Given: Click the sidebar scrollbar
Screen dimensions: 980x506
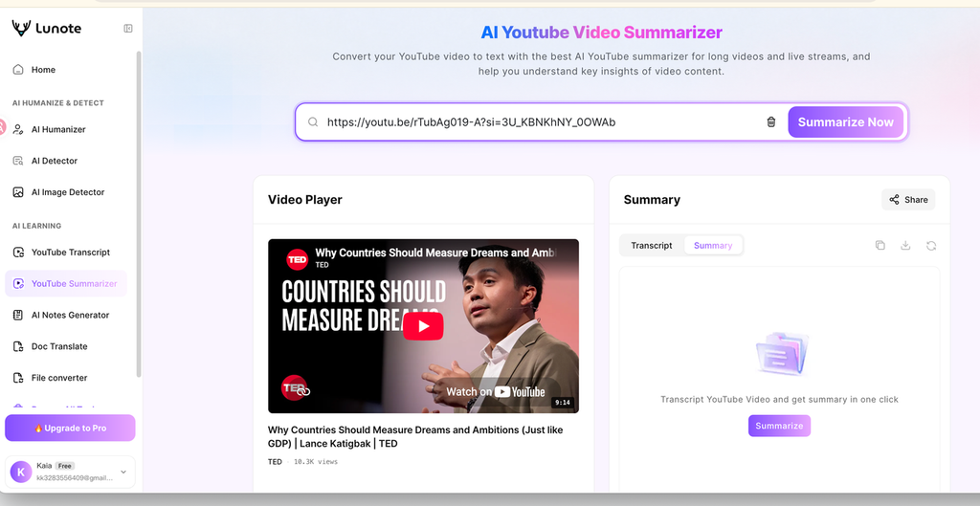Looking at the screenshot, I should (x=139, y=214).
